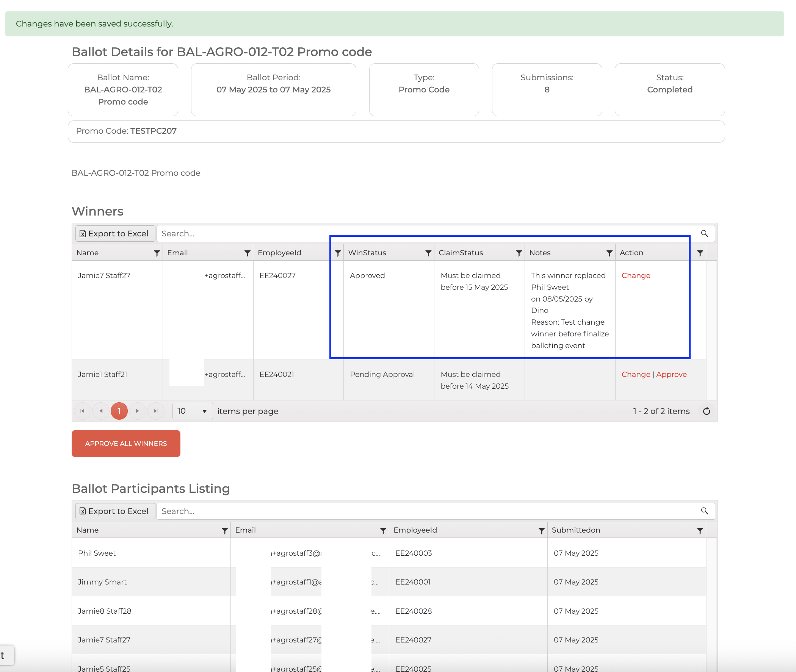Select page 1 in the pager

pyautogui.click(x=119, y=411)
